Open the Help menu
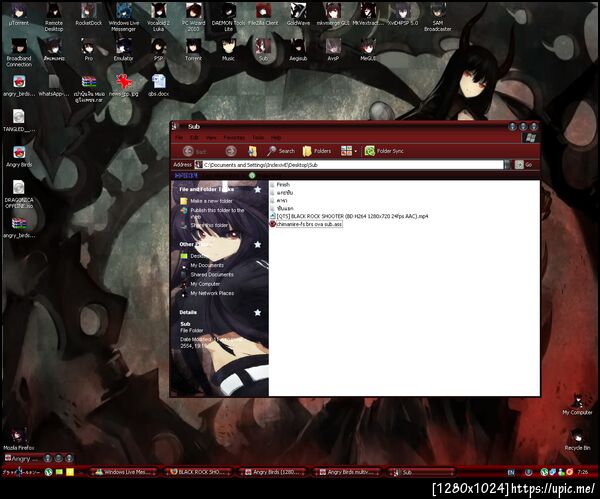The height and width of the screenshot is (499, 600). pyautogui.click(x=276, y=138)
